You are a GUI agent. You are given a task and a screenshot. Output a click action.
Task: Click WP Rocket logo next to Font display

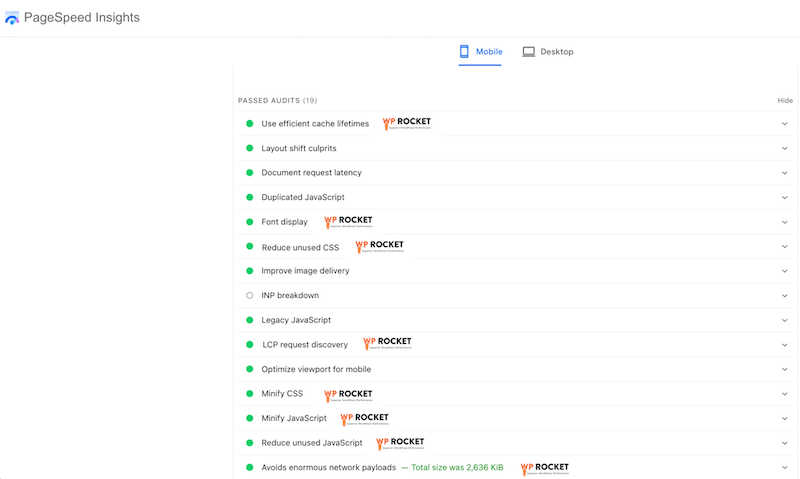[x=347, y=221]
